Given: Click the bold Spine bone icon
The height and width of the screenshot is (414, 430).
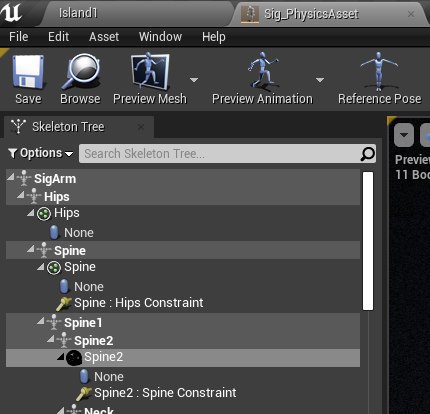Looking at the screenshot, I should click(44, 250).
